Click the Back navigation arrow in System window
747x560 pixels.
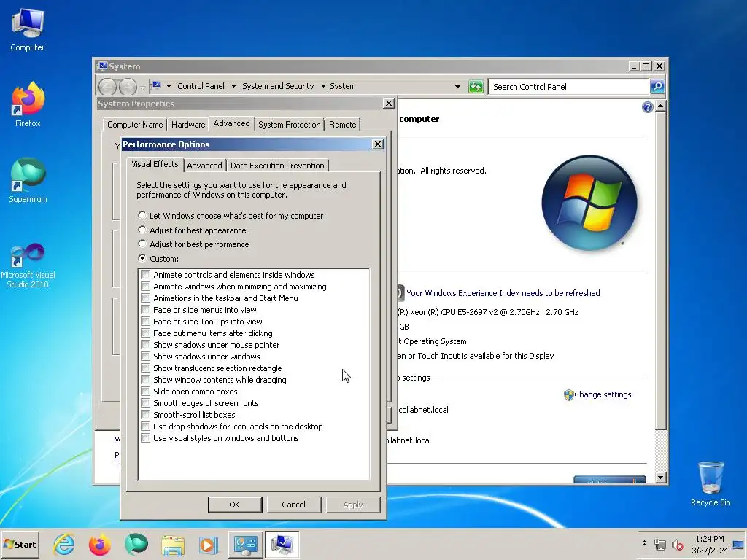108,87
